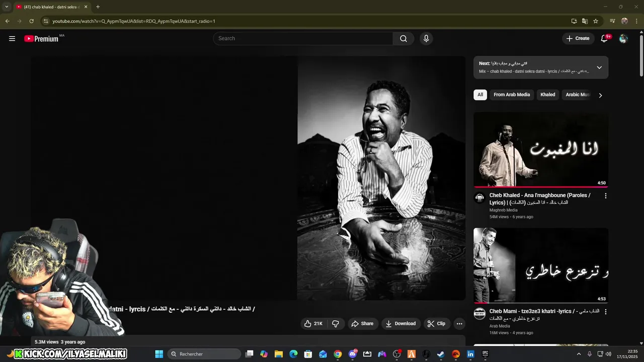Image resolution: width=644 pixels, height=362 pixels.
Task: Open Cheb Mami tze3ze3 khatri video title
Action: [x=544, y=315]
